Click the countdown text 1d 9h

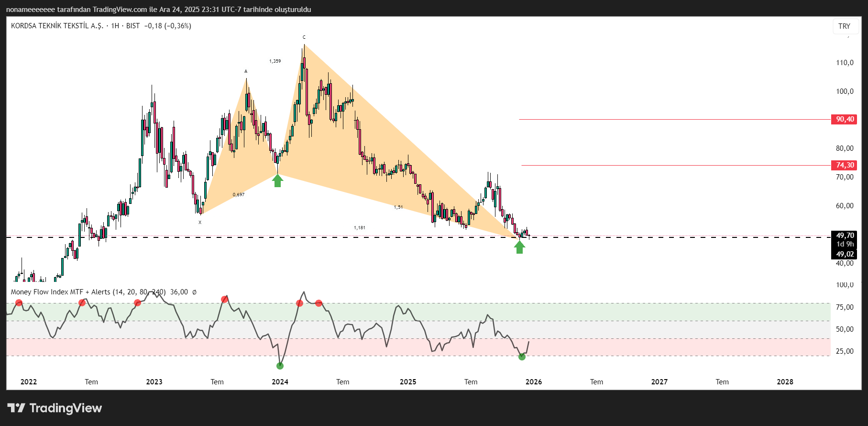pos(845,245)
